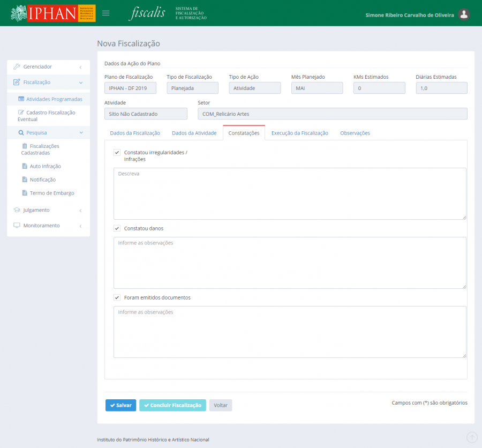482x448 pixels.
Task: Expand the Gerenciador sidebar menu
Action: click(x=48, y=67)
